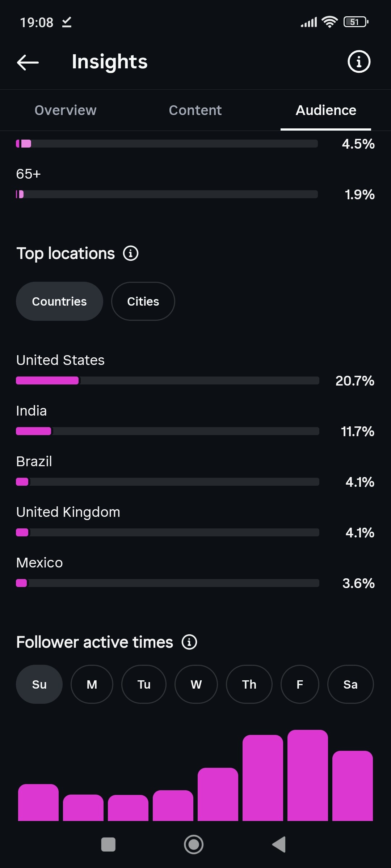Switch to the Overview tab
Screen dimensions: 391x868
tap(66, 110)
